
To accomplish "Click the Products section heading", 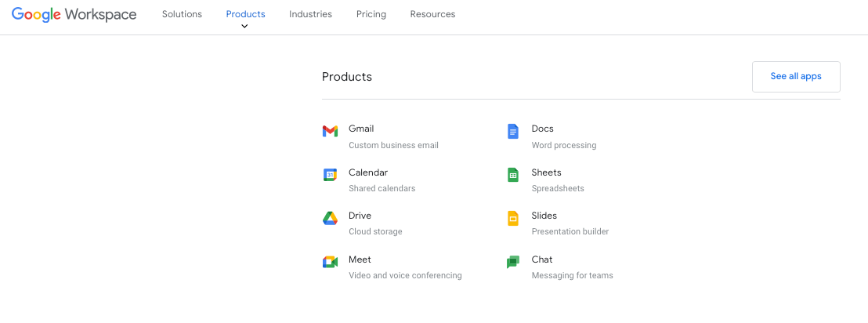I will [347, 77].
